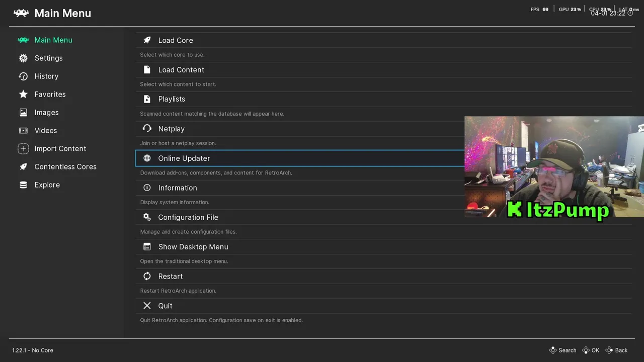Choose the Restart menu entry
The image size is (644, 362).
click(x=383, y=277)
